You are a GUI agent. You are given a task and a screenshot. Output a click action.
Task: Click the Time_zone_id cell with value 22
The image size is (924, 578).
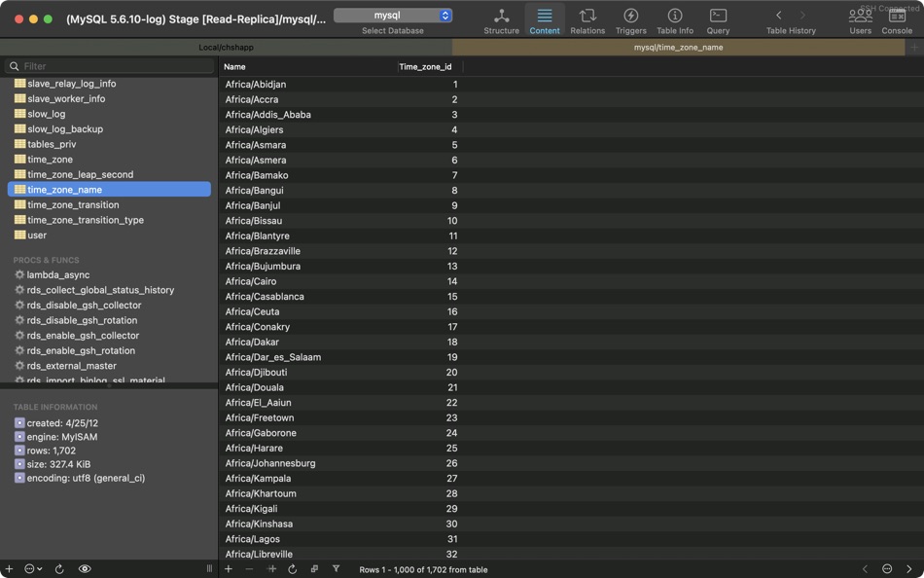coord(431,402)
